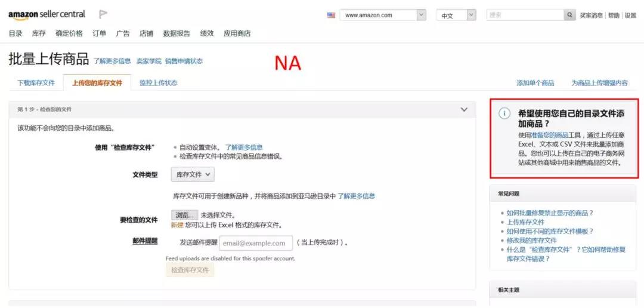Screen dimensions: 644x308
Task: Click 了解更多信息 after 自动设置变体
Action: [x=243, y=147]
